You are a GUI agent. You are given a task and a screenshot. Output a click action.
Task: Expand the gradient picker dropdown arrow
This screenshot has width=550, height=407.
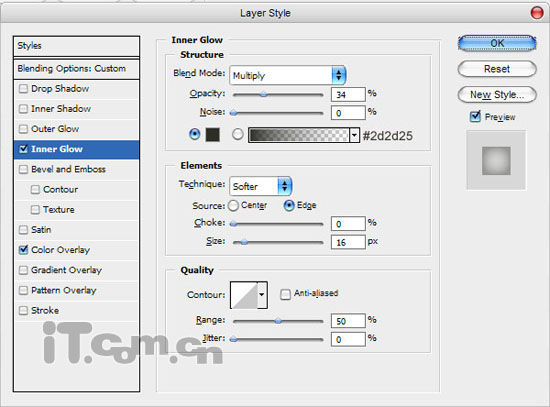354,135
